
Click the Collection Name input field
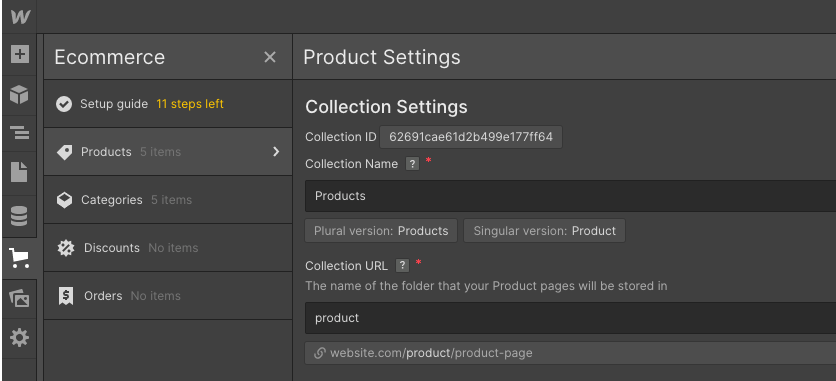point(570,196)
